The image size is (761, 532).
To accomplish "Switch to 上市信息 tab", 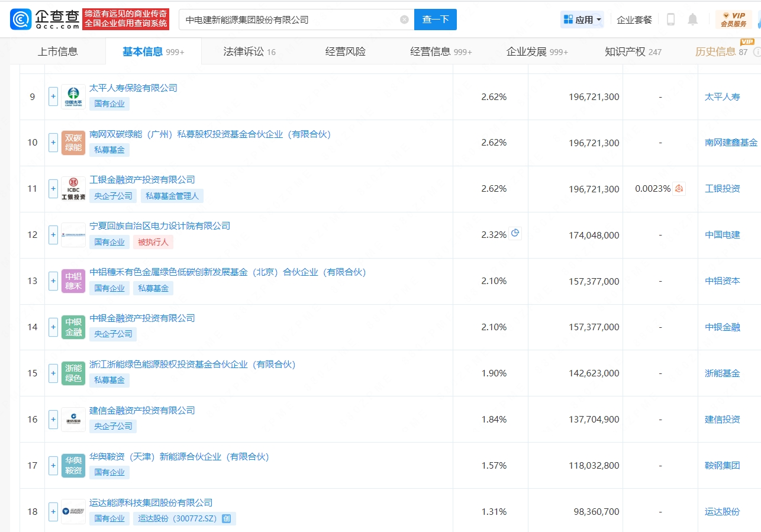I will [58, 51].
